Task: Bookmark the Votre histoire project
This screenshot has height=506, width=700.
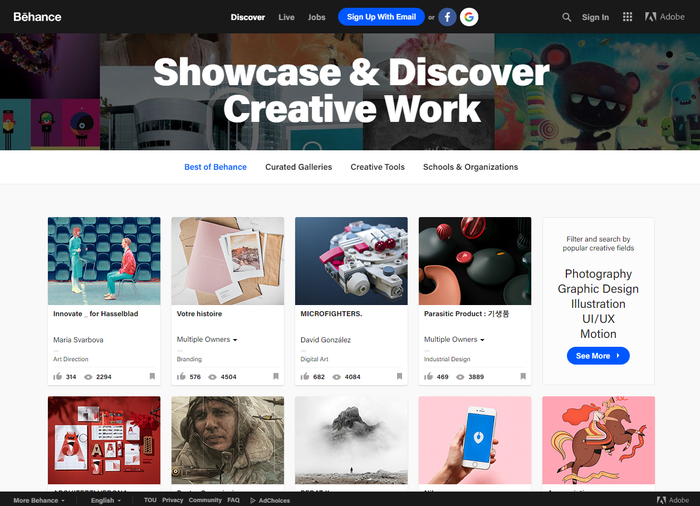Action: tap(276, 376)
